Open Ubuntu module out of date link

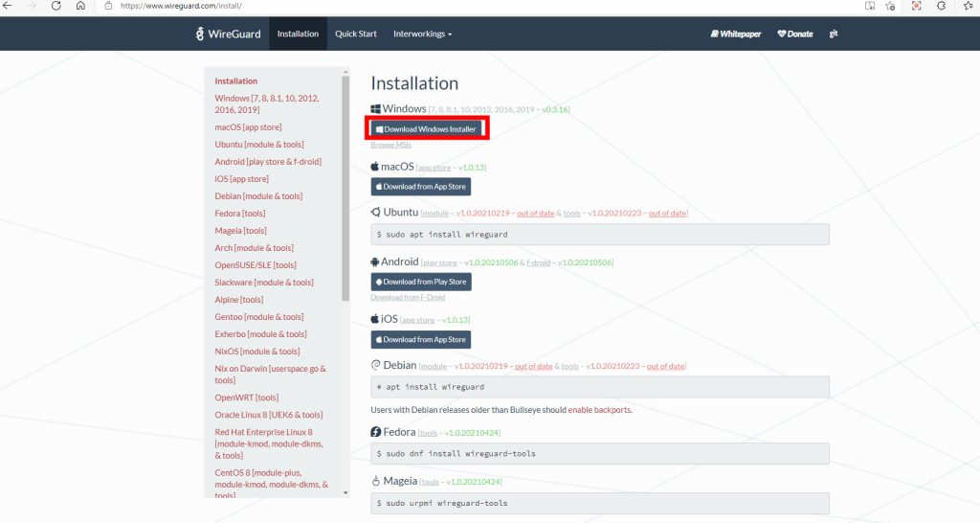click(536, 214)
